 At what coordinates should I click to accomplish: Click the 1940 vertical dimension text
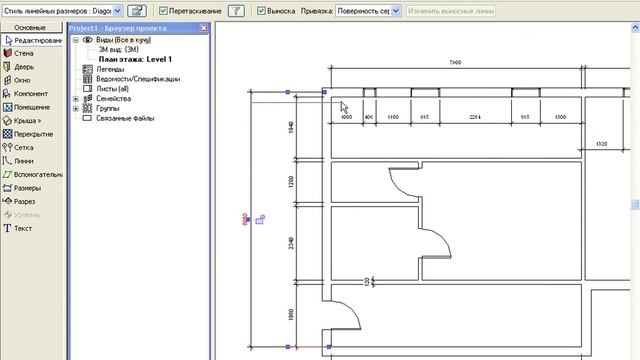(291, 128)
